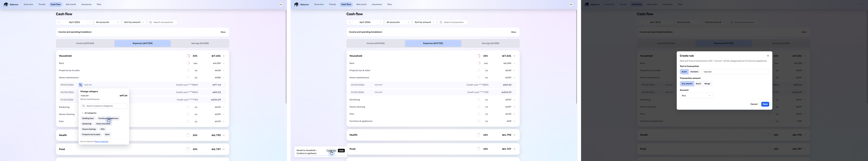Focus the transaction text field in dialog
This screenshot has width=868, height=161.
click(x=735, y=72)
